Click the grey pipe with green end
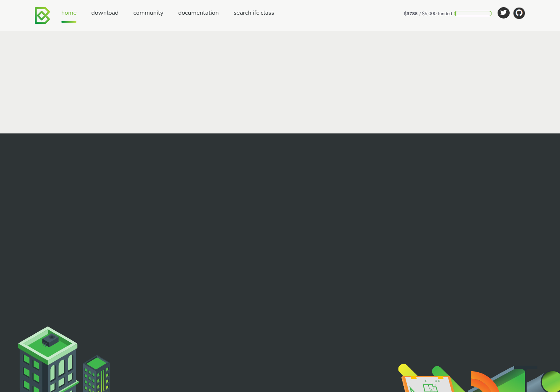 (545, 382)
